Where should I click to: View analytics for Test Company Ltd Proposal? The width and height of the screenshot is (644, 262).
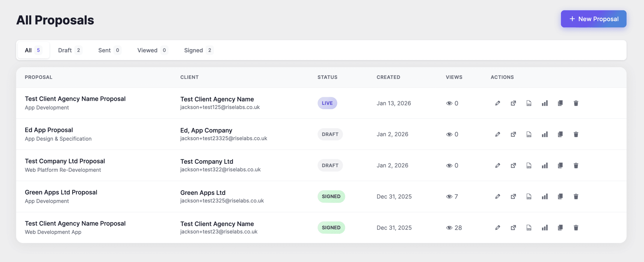545,165
